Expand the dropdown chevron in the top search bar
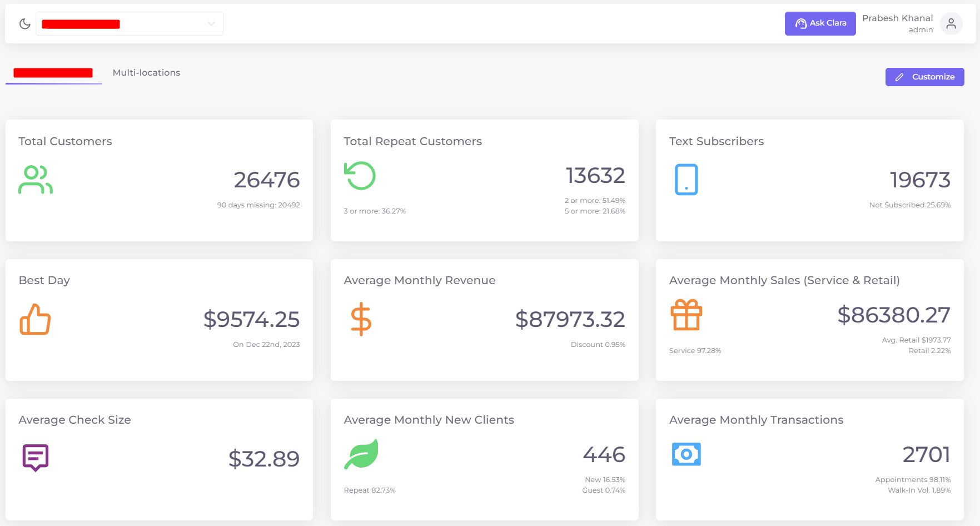This screenshot has height=526, width=980. pos(210,24)
